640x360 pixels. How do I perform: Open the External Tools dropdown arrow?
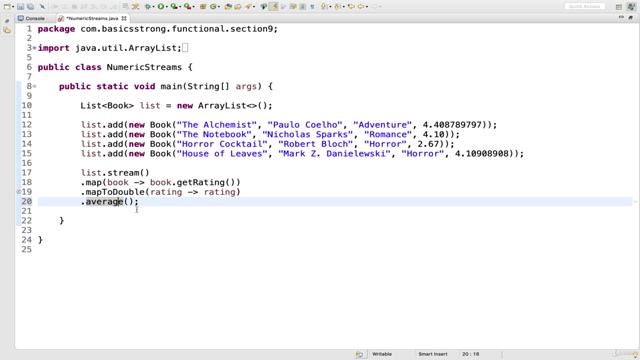click(193, 7)
